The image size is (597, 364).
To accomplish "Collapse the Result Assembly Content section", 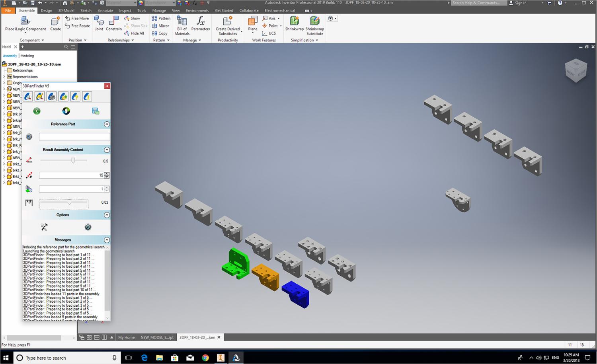I will pos(107,150).
